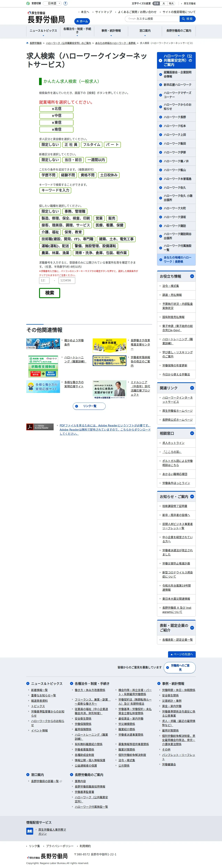Open the 法令・様式集 link in お役立ち情報
Screen dimensions: 222x868
click(x=170, y=286)
